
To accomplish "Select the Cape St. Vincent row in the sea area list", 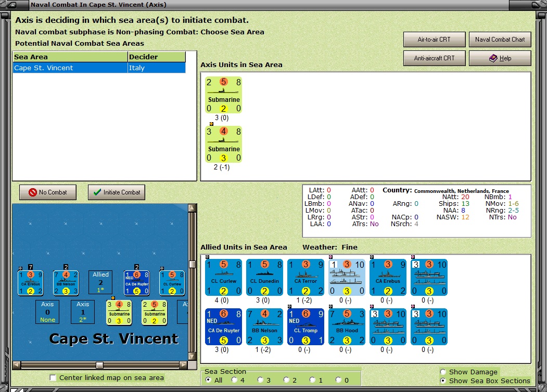I will (99, 68).
